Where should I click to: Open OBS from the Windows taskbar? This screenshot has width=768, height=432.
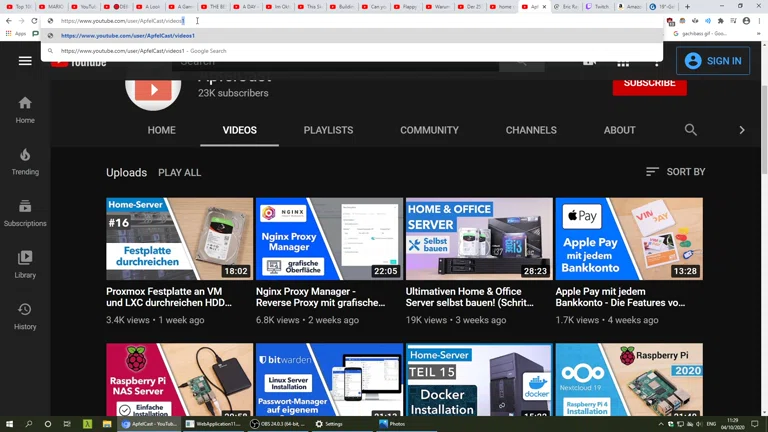[279, 424]
